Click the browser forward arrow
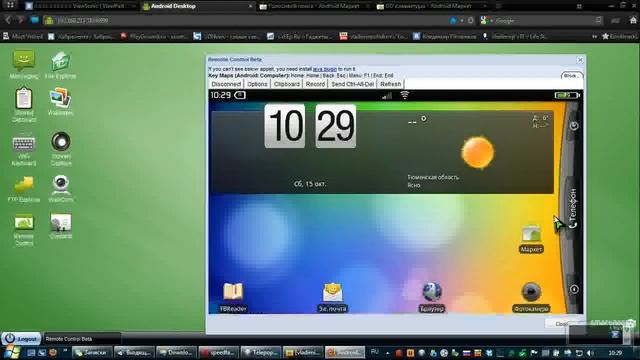The width and height of the screenshot is (640, 360). 20,20
